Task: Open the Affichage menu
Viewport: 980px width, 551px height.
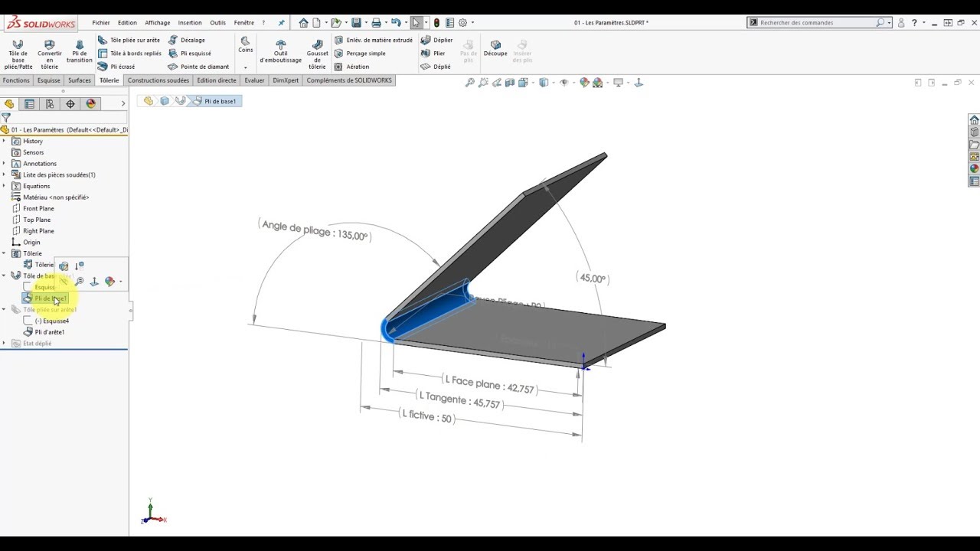Action: 158,23
